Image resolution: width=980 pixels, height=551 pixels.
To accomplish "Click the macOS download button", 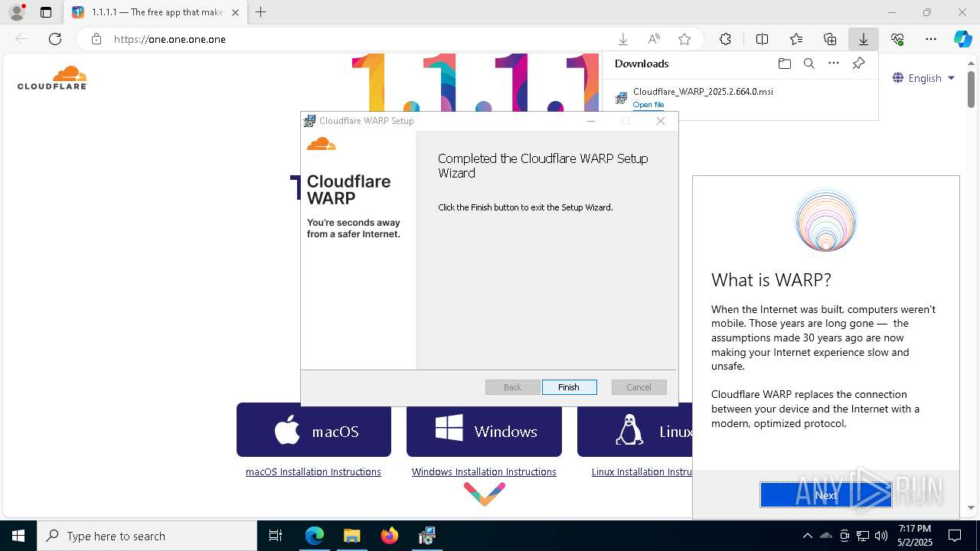I will point(314,431).
